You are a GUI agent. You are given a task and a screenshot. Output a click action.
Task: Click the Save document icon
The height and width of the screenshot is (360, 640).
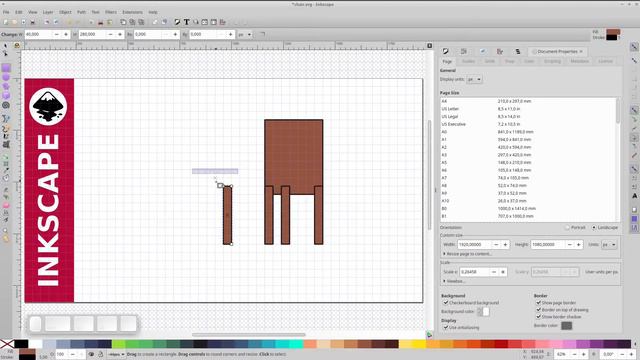tap(24, 22)
